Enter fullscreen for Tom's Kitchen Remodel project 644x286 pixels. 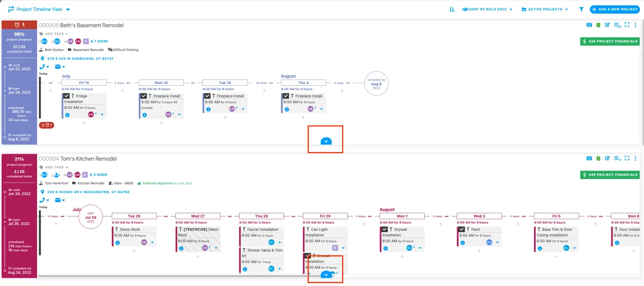click(627, 158)
